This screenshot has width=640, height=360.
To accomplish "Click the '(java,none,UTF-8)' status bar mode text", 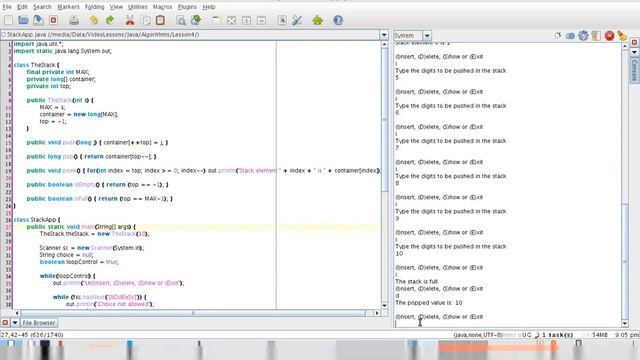I will pyautogui.click(x=478, y=335).
